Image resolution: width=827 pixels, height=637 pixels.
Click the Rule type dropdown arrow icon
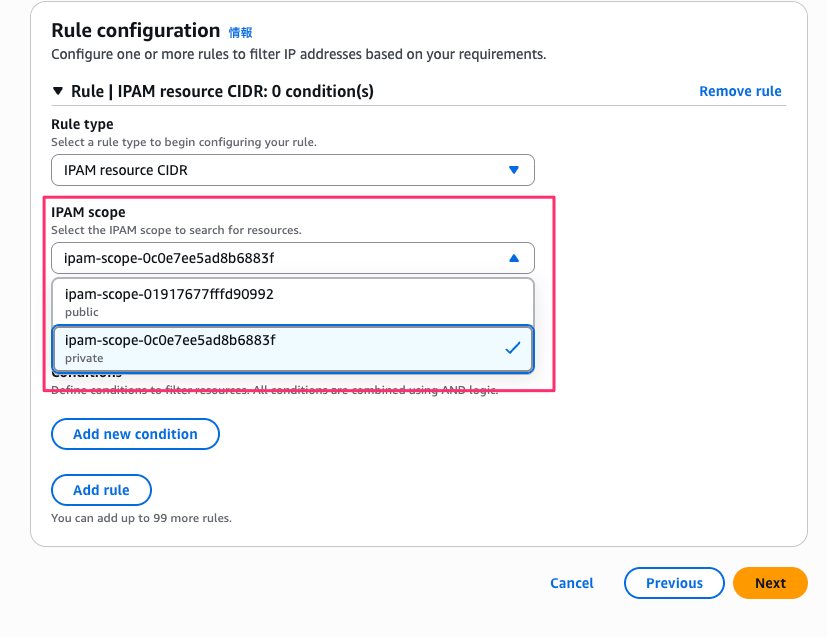(x=514, y=170)
